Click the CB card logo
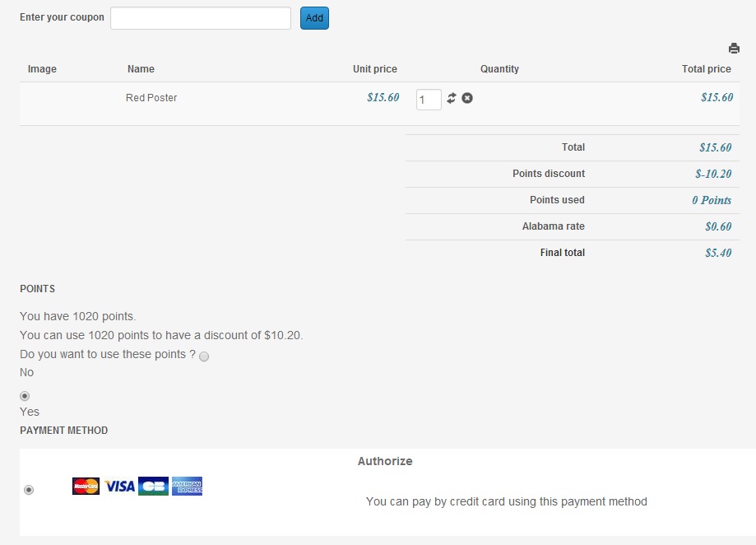 [153, 487]
